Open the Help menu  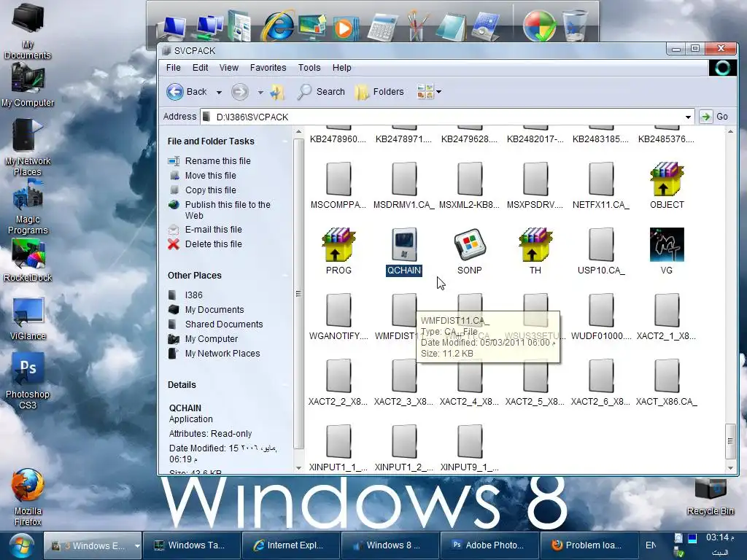coord(341,68)
